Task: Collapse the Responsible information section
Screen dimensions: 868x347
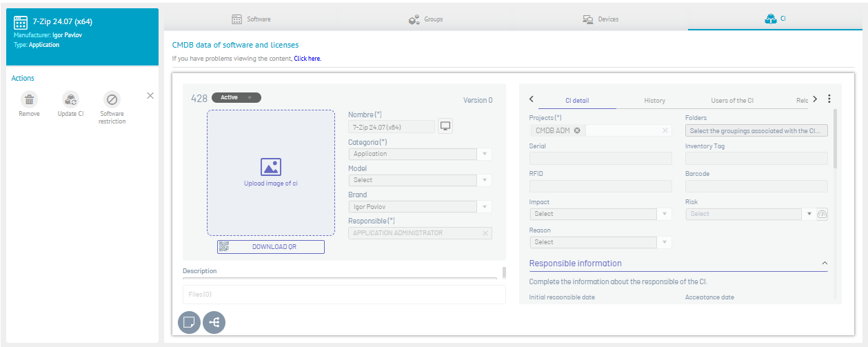Action: (x=825, y=264)
